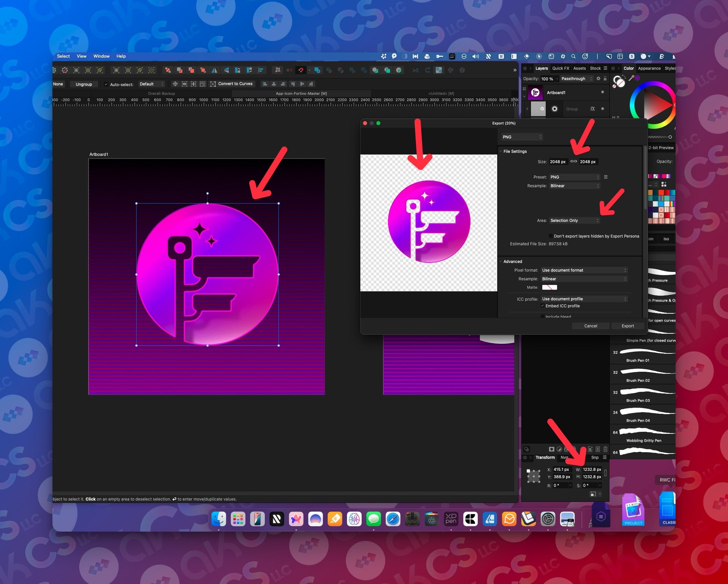The height and width of the screenshot is (584, 728).
Task: Click the fx icon on the Group layer
Action: point(593,109)
